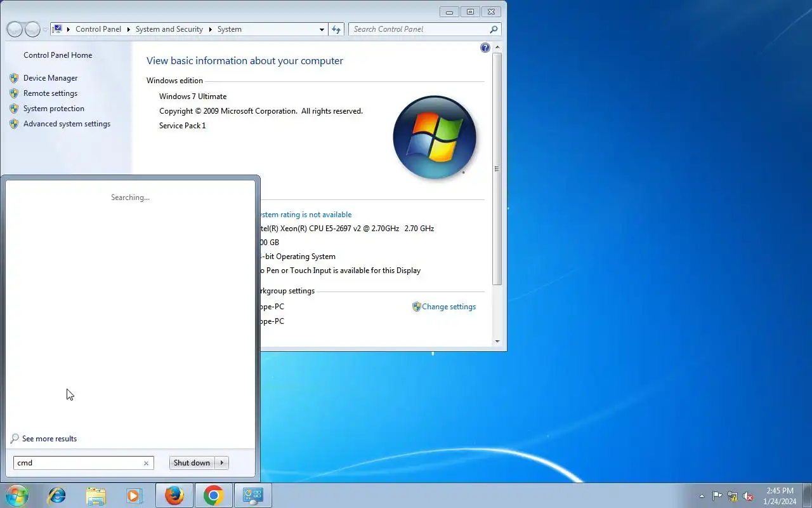Viewport: 812px width, 508px height.
Task: Click the magnifier icon beside See more results
Action: (x=15, y=439)
